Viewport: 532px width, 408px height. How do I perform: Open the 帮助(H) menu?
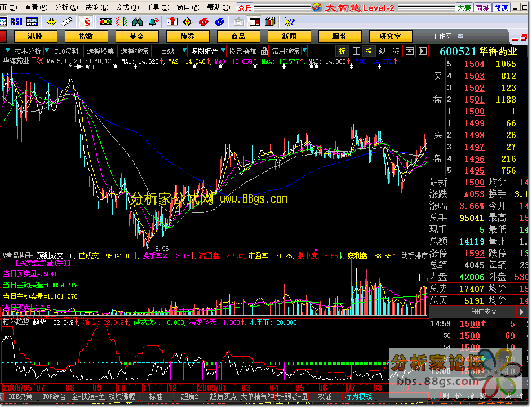click(219, 7)
